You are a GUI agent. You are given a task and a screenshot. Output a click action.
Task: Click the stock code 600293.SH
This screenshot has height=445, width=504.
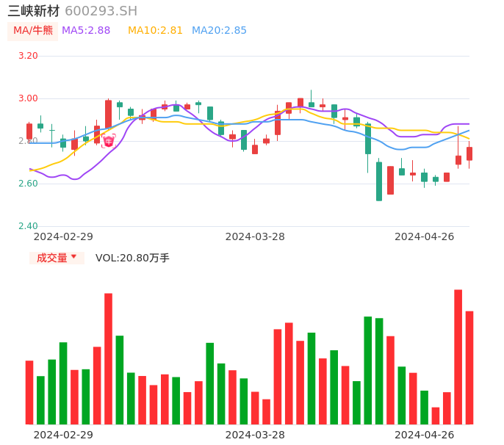[101, 11]
